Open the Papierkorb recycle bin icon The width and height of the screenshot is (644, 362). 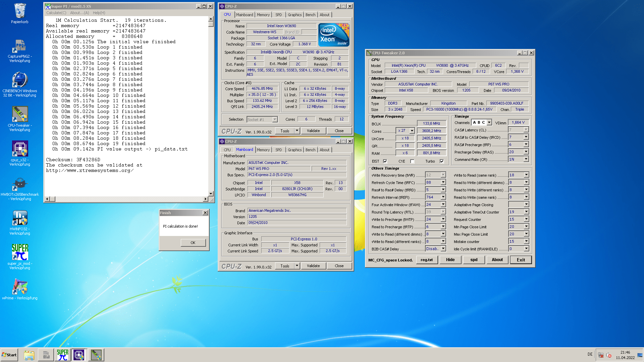[x=20, y=13]
